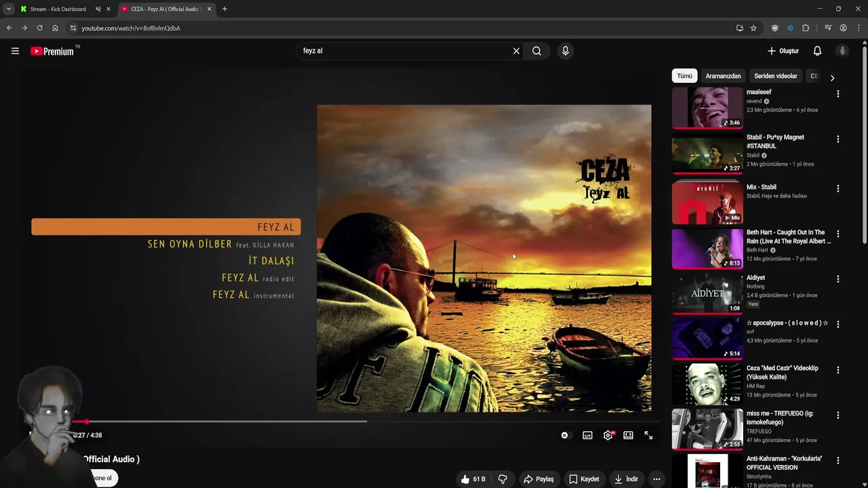The image size is (868, 488).
Task: Open the 'maalesef' video thumbnail
Action: (x=707, y=107)
